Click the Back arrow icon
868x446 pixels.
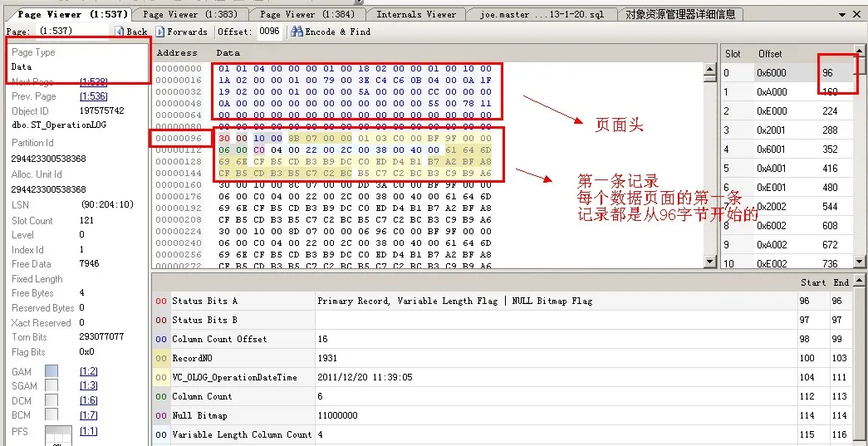click(x=119, y=32)
